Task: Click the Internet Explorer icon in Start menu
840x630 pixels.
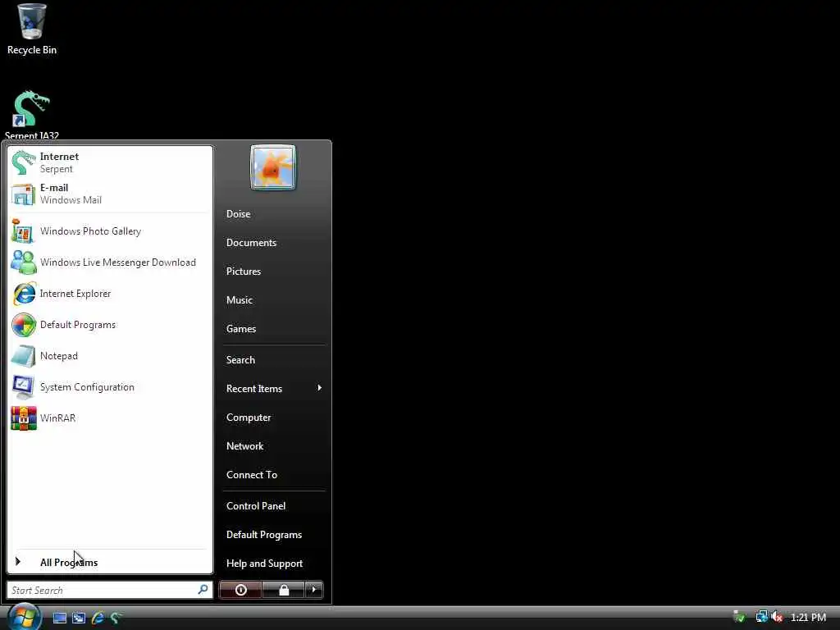Action: pyautogui.click(x=24, y=294)
